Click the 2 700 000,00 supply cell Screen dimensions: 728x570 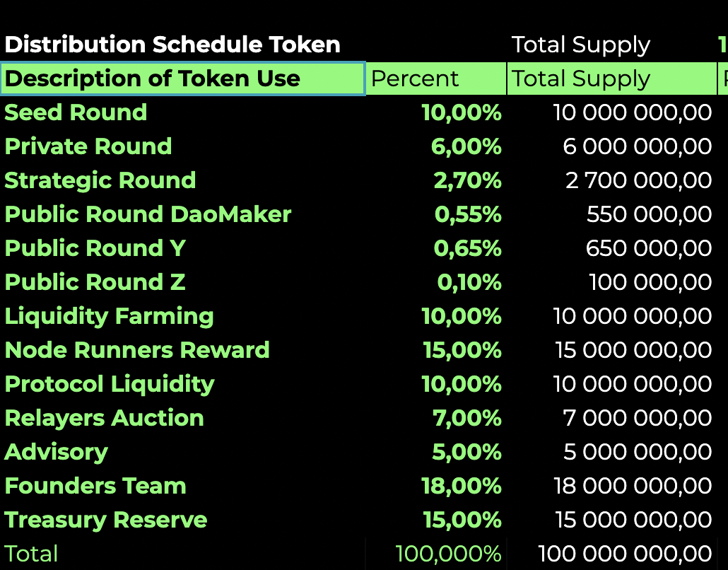click(x=638, y=180)
